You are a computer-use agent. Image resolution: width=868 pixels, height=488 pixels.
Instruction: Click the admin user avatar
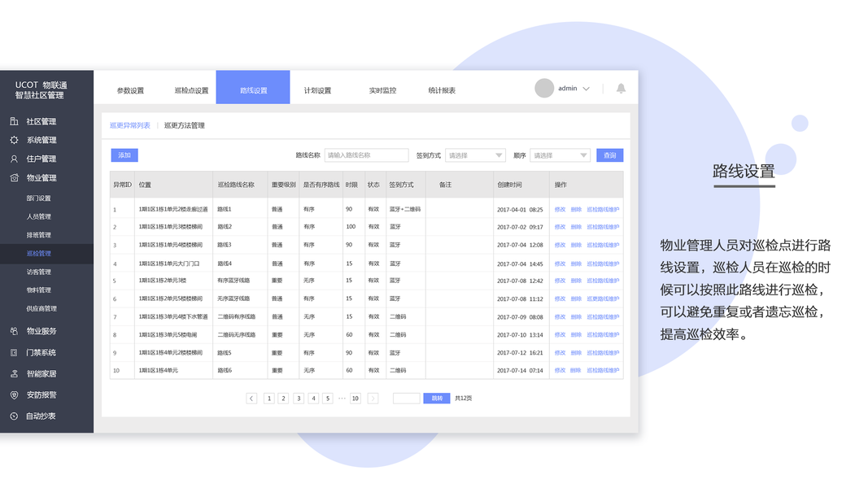pos(544,88)
